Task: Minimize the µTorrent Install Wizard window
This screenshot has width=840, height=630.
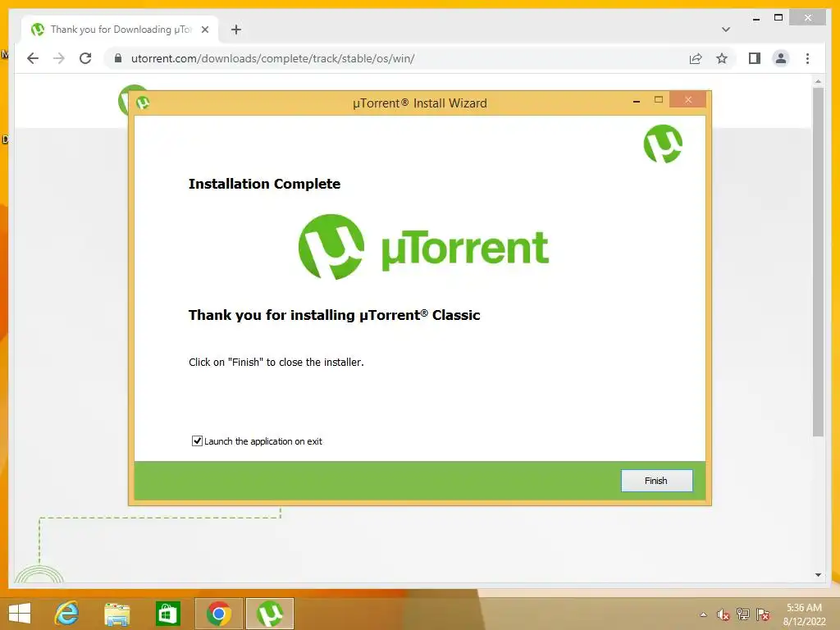Action: click(637, 100)
